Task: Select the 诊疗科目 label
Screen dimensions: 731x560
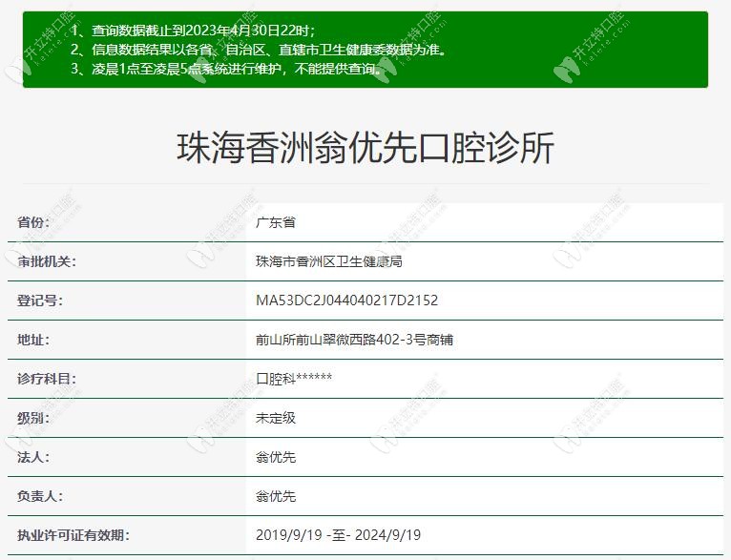Action: click(x=47, y=379)
